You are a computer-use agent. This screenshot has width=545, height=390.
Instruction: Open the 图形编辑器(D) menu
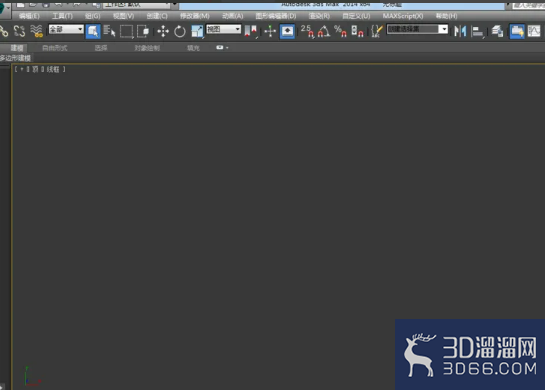point(276,16)
